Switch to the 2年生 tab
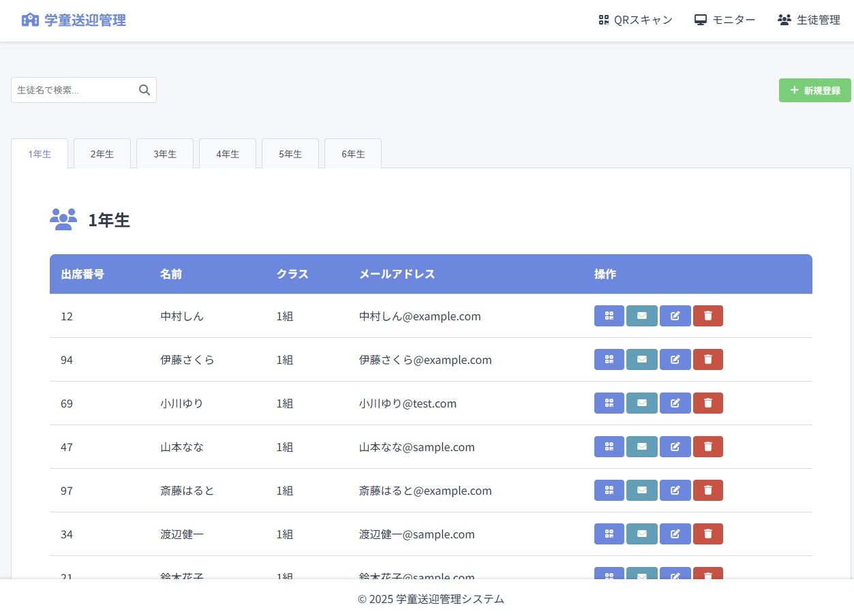Viewport: 854px width, 616px height. (x=102, y=153)
